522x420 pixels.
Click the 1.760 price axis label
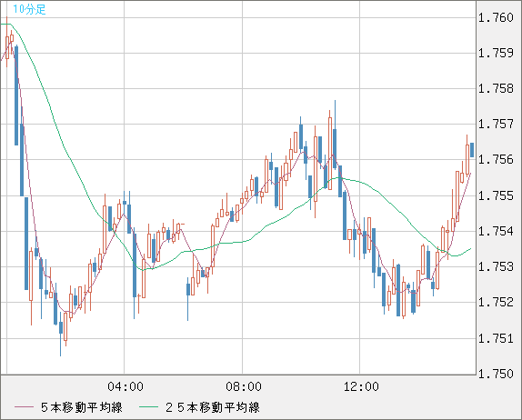pos(496,17)
